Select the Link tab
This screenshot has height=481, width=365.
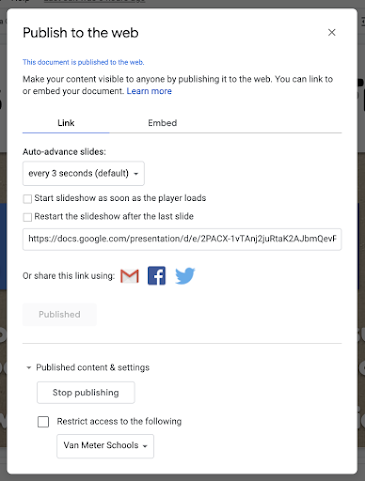pos(66,123)
